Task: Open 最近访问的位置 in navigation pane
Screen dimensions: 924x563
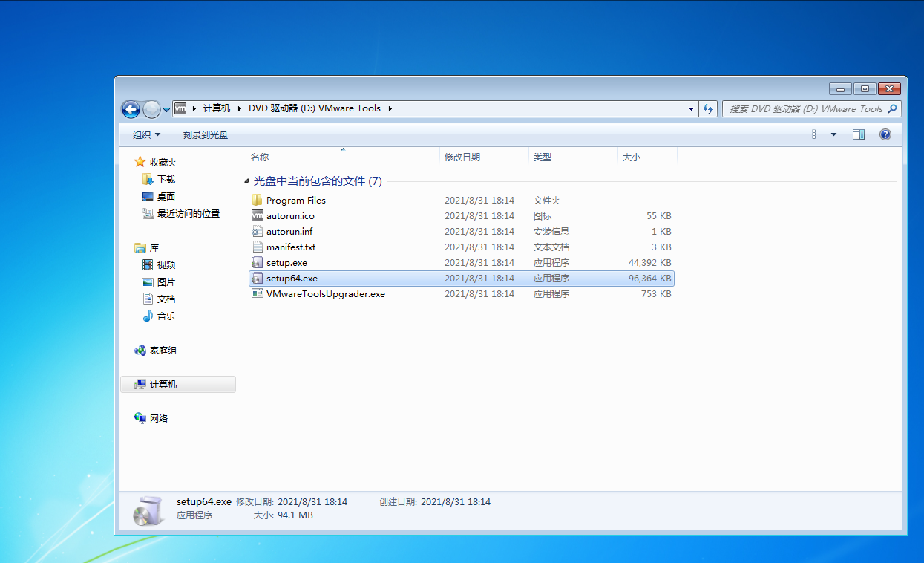Action: pyautogui.click(x=189, y=213)
